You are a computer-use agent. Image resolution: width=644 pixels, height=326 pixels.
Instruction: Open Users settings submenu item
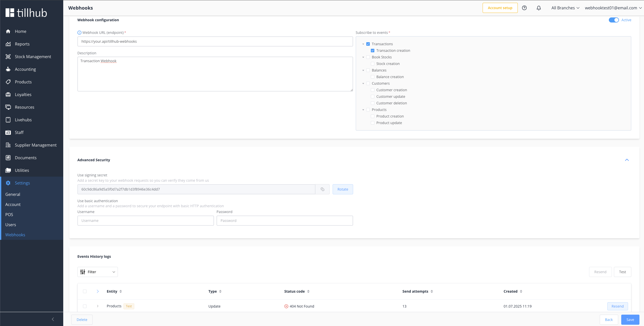11,225
